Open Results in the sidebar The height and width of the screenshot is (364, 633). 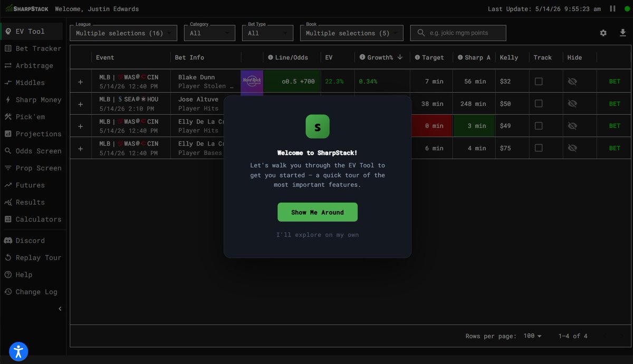32,202
